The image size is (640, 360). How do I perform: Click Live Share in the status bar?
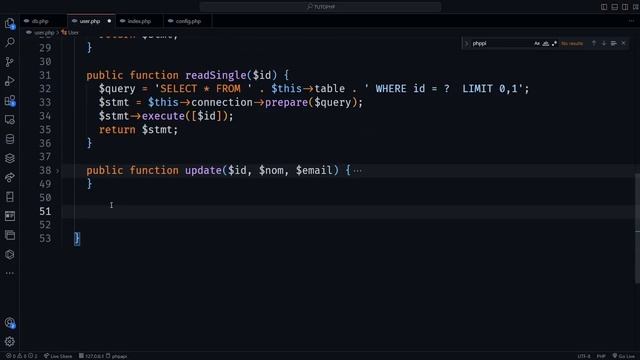pos(58,356)
